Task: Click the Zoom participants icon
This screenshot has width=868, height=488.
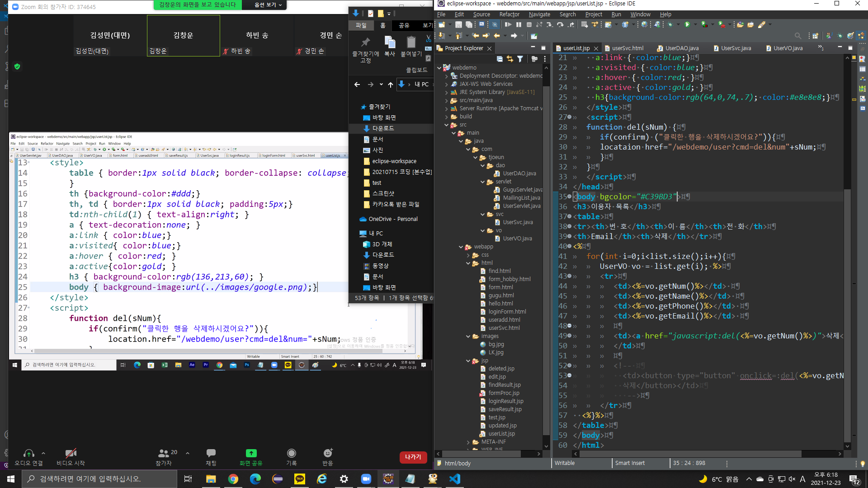Action: coord(163,453)
